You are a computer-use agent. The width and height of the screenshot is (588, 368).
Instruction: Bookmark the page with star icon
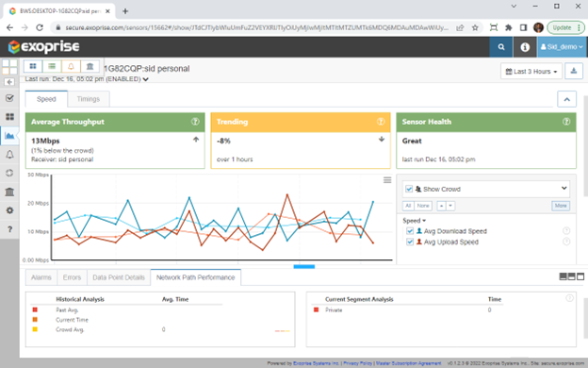tap(475, 27)
